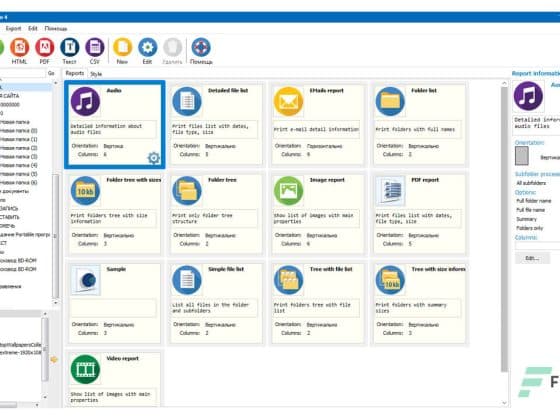Click the page orientation preview box

(522, 156)
